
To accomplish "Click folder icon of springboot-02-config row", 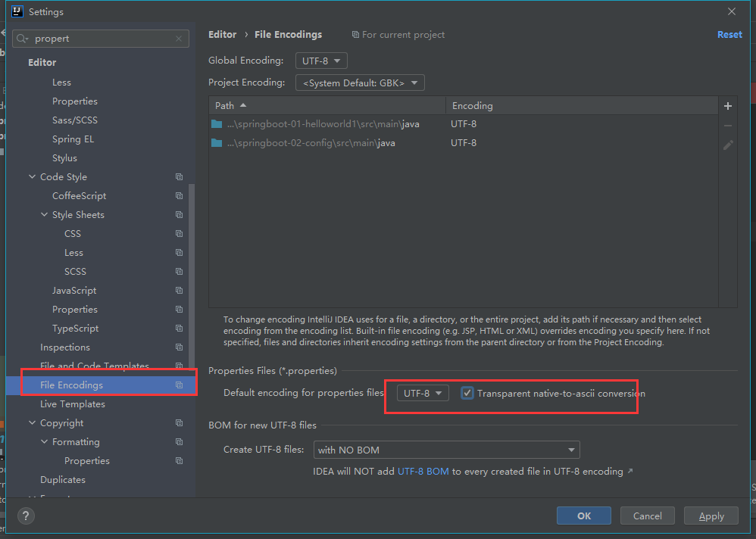I will (x=217, y=143).
